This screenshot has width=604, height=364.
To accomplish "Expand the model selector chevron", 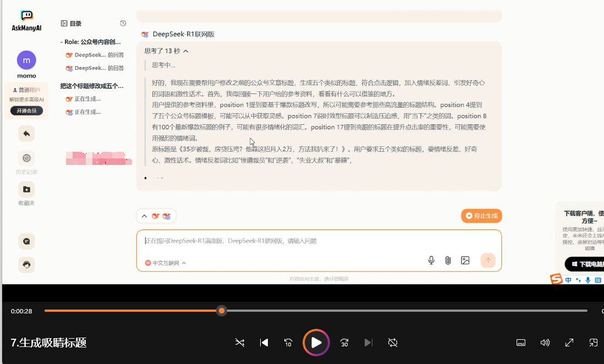I will point(145,216).
